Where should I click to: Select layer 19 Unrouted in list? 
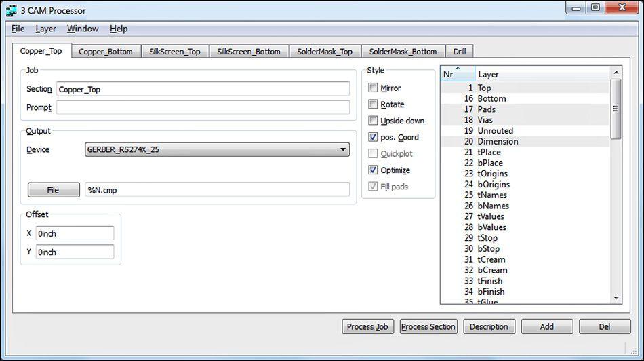[526, 130]
